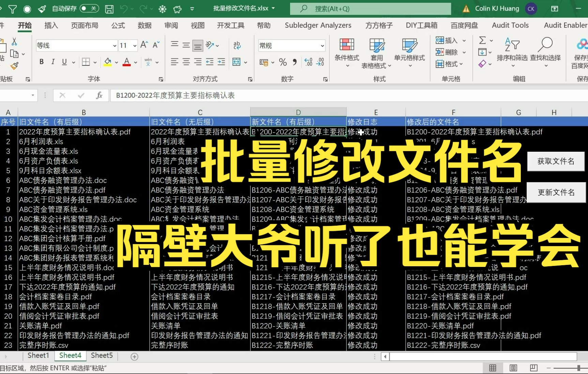This screenshot has width=588, height=374.
Task: Click the AutoSum sigma icon
Action: point(482,40)
